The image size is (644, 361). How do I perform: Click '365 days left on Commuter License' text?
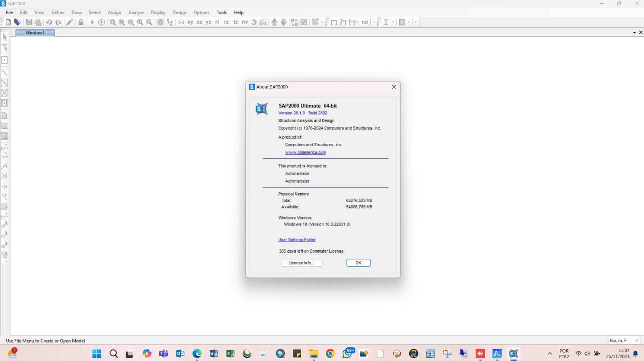pos(311,251)
